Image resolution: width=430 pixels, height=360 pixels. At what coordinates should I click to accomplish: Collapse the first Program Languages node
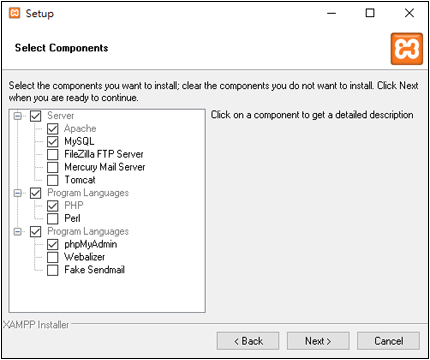tap(18, 193)
